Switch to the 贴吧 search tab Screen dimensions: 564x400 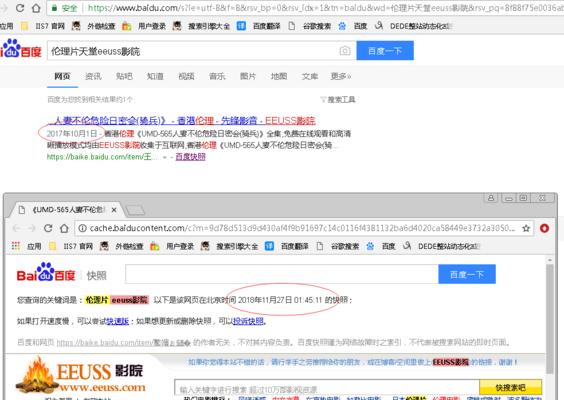124,76
